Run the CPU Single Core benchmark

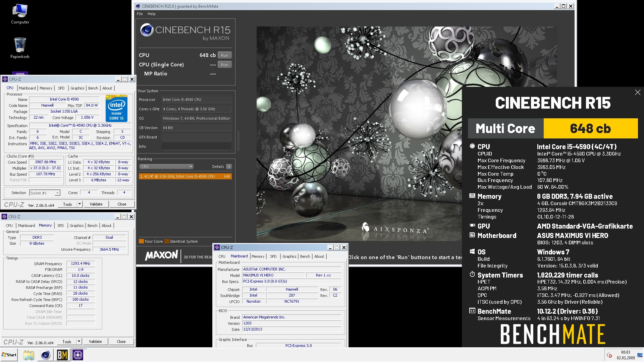(224, 65)
